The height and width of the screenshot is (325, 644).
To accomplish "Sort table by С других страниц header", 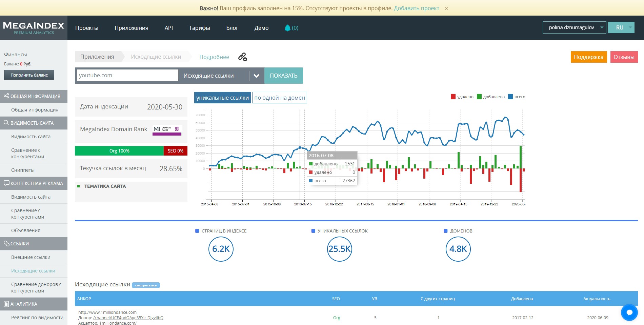I will (x=438, y=299).
